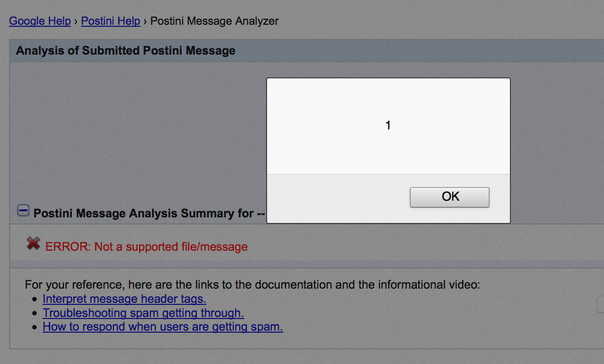Click the For your reference paragraph text
The height and width of the screenshot is (364, 604).
[252, 285]
